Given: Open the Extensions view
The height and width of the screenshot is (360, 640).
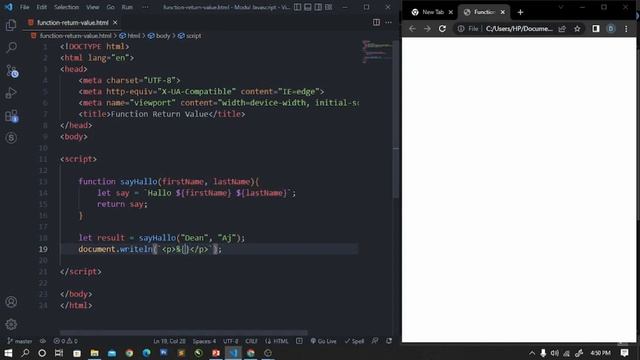Looking at the screenshot, I should [x=11, y=116].
